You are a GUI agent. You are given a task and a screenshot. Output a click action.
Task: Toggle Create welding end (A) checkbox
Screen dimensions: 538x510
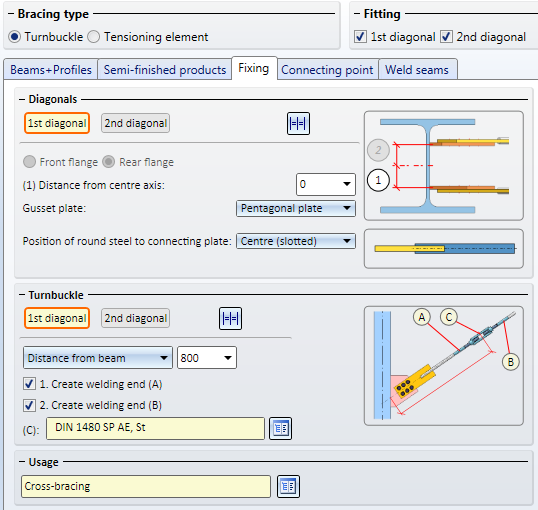pos(29,384)
